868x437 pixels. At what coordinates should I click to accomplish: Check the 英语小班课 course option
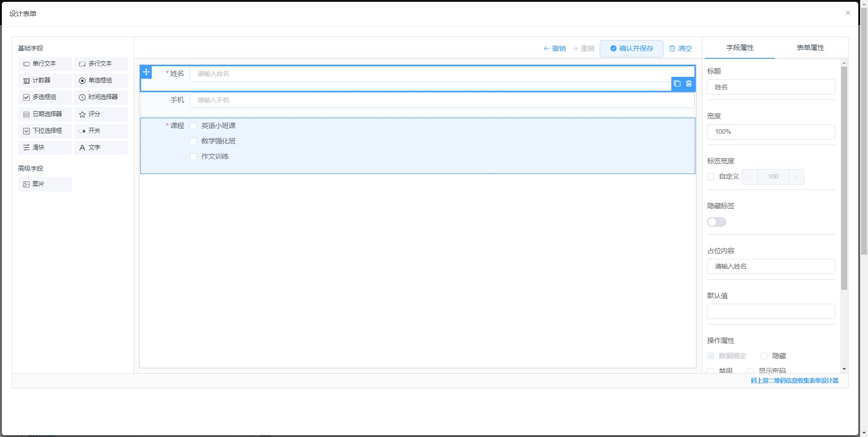[x=193, y=126]
